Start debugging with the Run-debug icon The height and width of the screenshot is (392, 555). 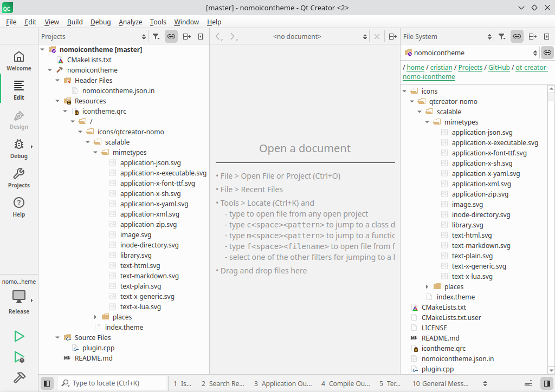[19, 357]
